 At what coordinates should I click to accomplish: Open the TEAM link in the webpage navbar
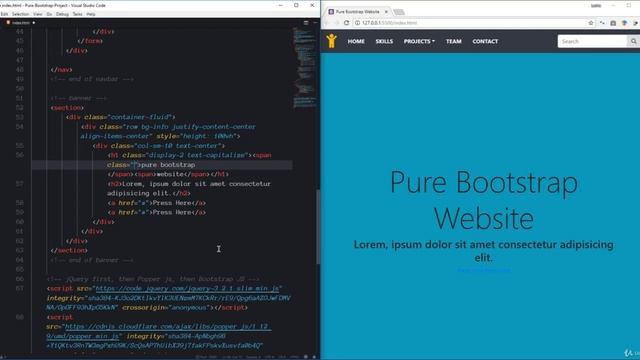click(453, 41)
